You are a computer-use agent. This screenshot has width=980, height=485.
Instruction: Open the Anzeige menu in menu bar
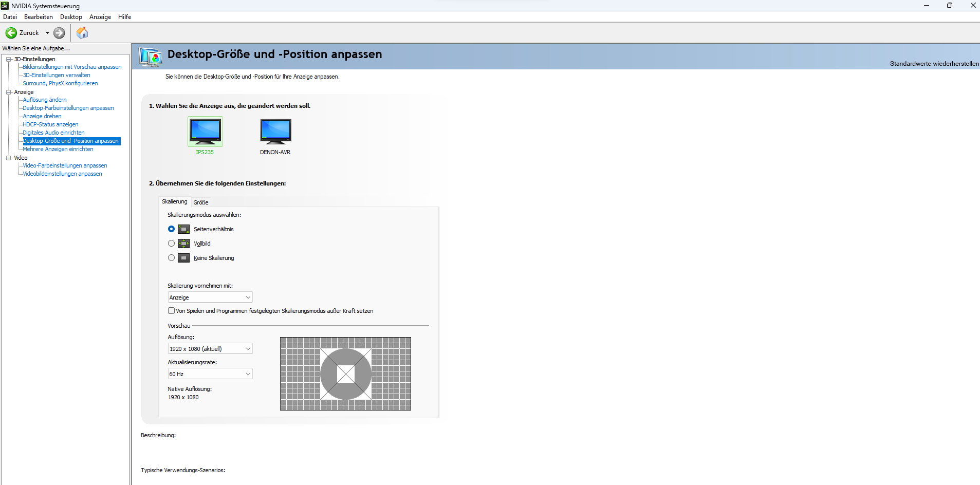click(x=100, y=17)
